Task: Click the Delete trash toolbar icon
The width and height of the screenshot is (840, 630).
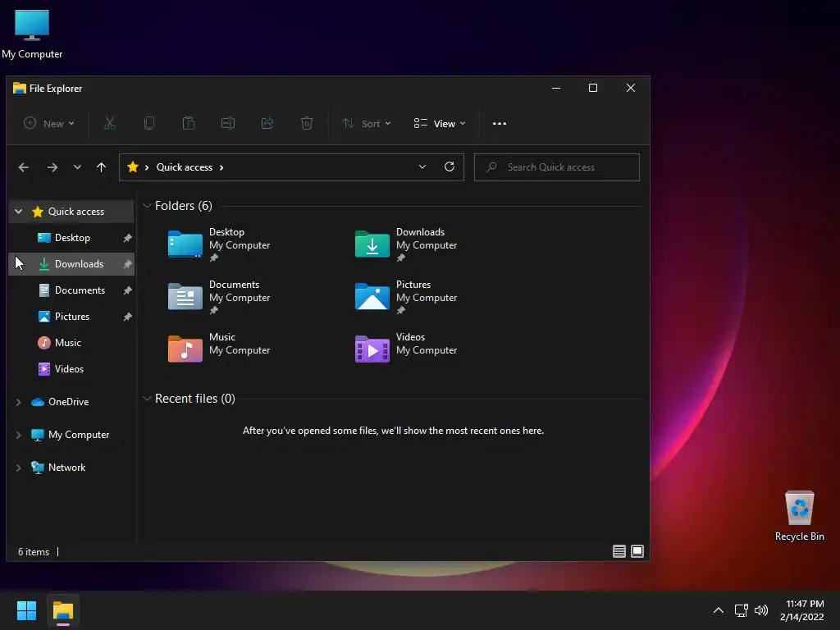Action: (x=307, y=123)
